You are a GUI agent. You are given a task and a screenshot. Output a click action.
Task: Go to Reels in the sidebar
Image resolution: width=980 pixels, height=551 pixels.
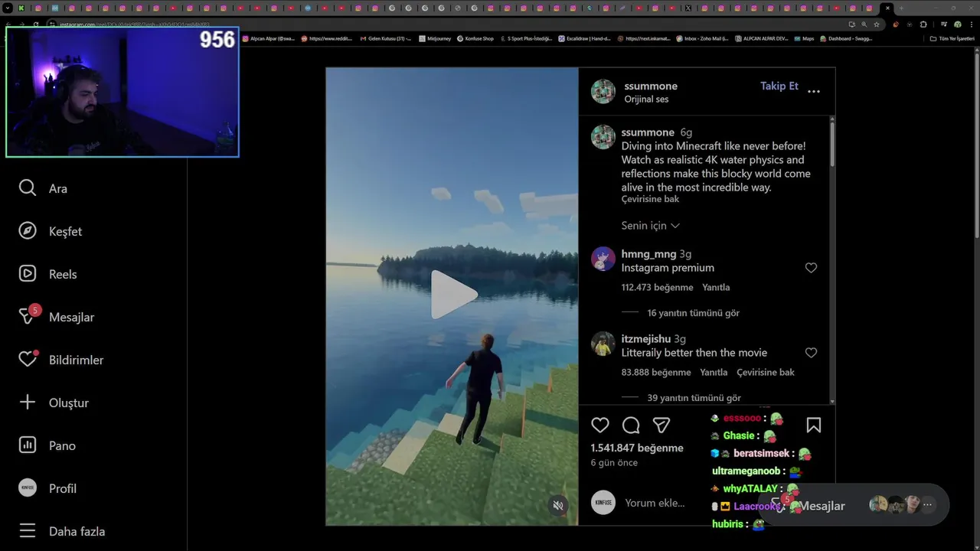47,274
